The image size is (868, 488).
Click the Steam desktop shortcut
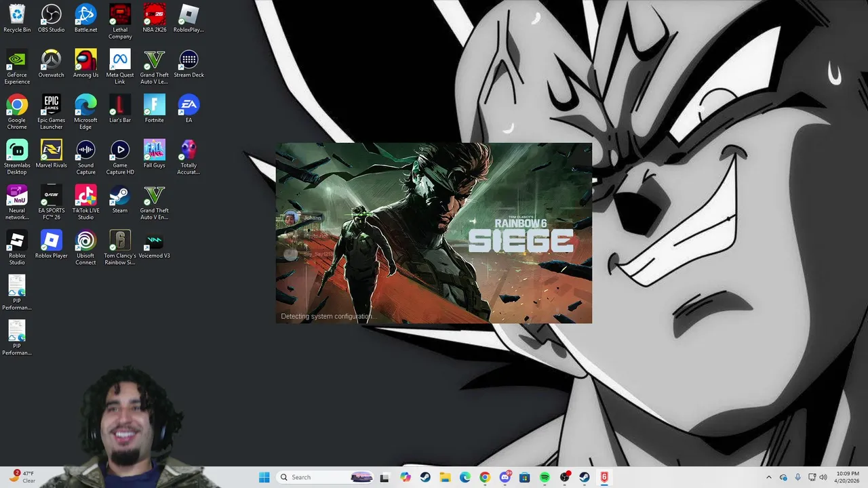(x=120, y=199)
